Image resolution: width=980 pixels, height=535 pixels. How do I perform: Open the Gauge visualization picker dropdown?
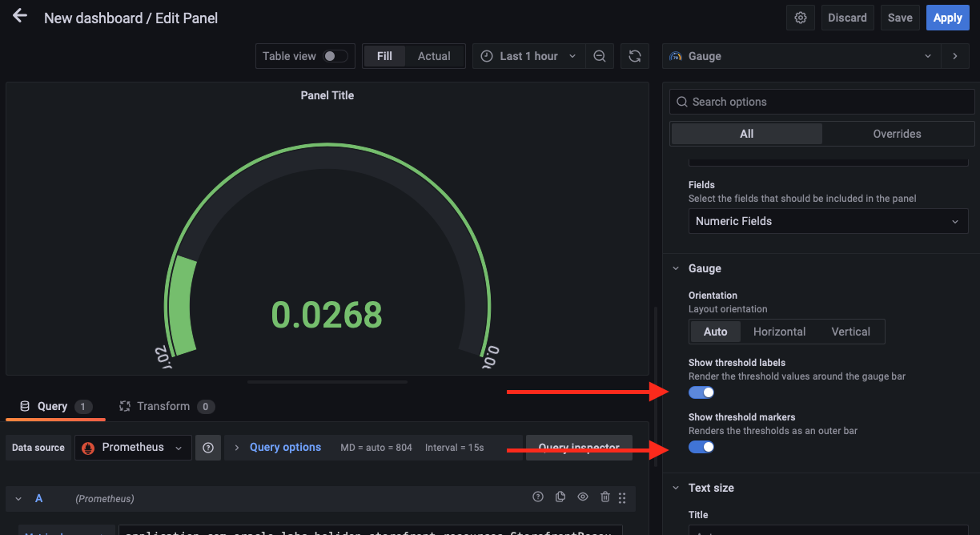801,56
